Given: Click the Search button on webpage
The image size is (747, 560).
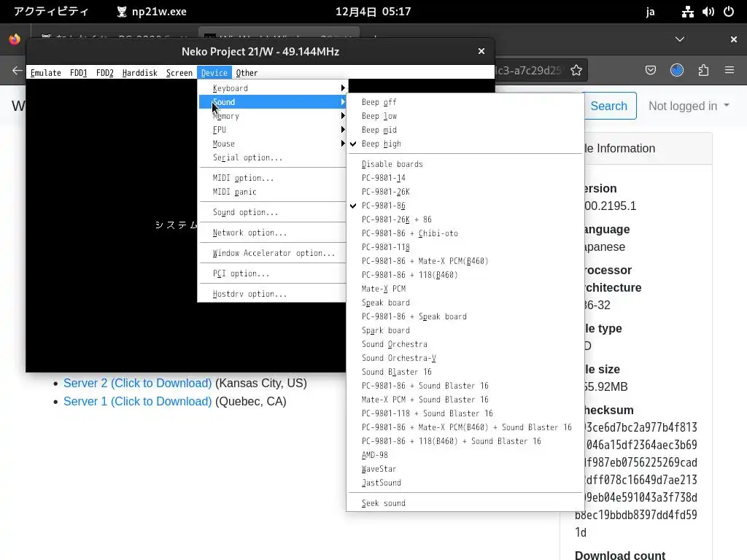Looking at the screenshot, I should 609,106.
